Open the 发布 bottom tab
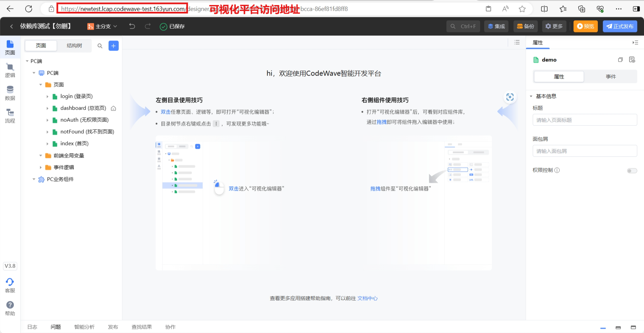 pos(113,327)
